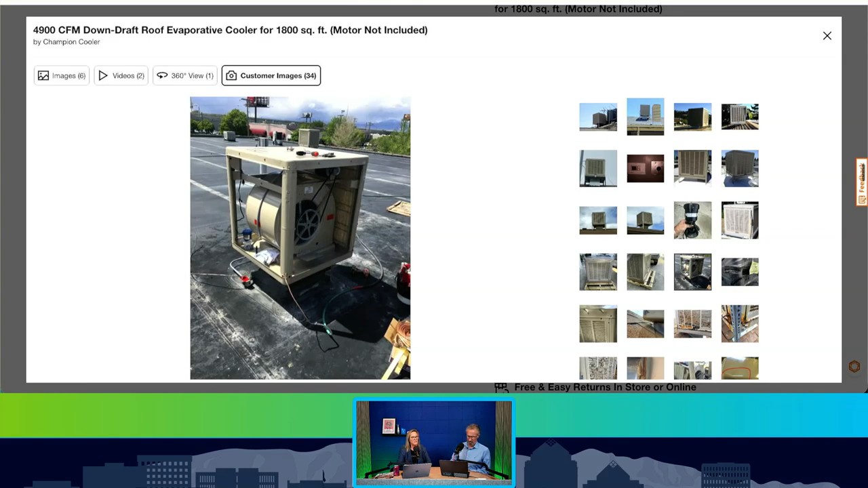Select the first thumbnail in the third row
The image size is (868, 488).
(598, 220)
